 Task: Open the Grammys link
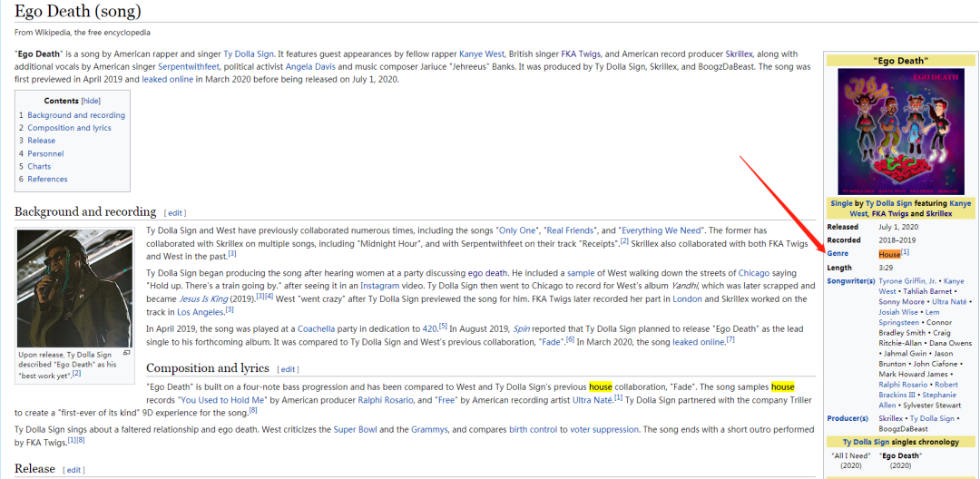[x=429, y=430]
